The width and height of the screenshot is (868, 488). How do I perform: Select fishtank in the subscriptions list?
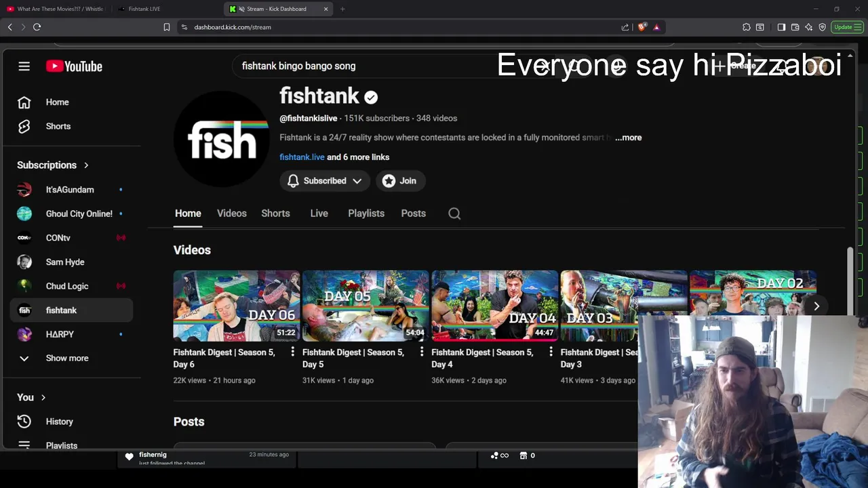coord(72,310)
